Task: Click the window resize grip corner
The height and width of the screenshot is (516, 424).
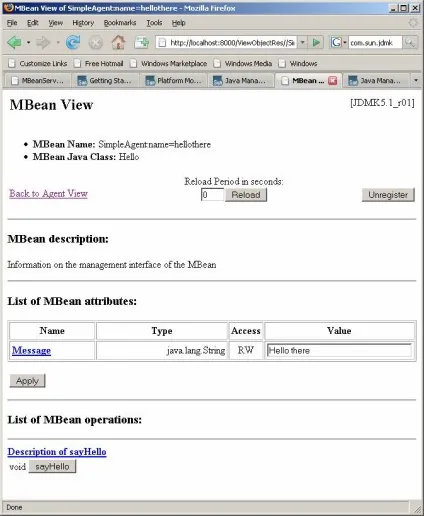Action: pyautogui.click(x=417, y=508)
